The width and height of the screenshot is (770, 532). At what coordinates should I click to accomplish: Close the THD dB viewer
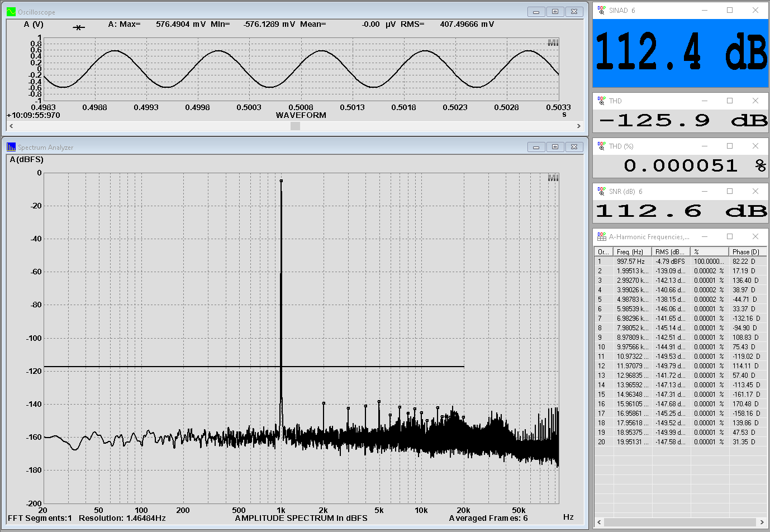coord(755,101)
